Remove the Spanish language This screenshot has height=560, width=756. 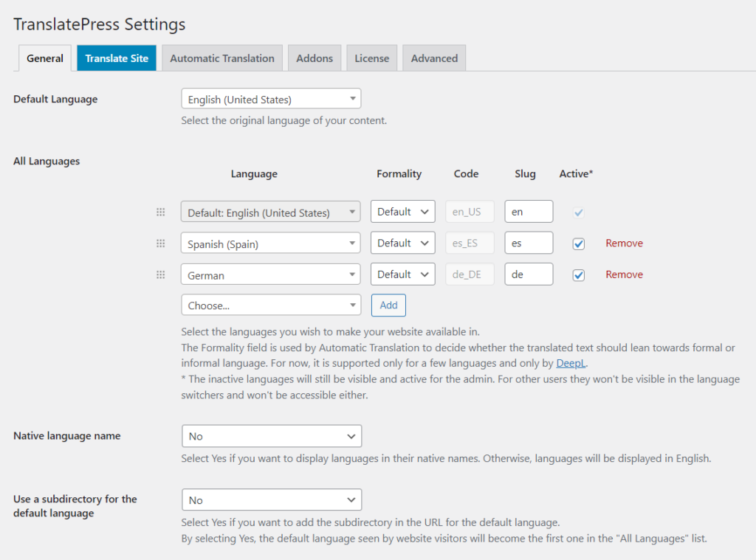tap(624, 243)
